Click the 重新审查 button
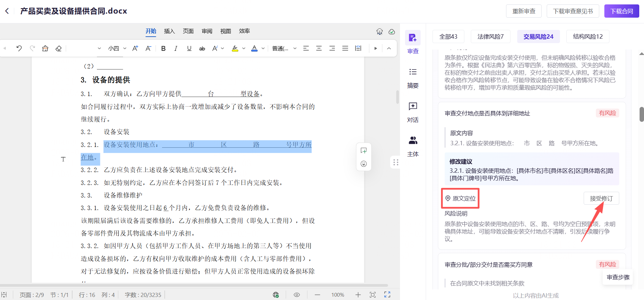This screenshot has height=300, width=644. 524,11
